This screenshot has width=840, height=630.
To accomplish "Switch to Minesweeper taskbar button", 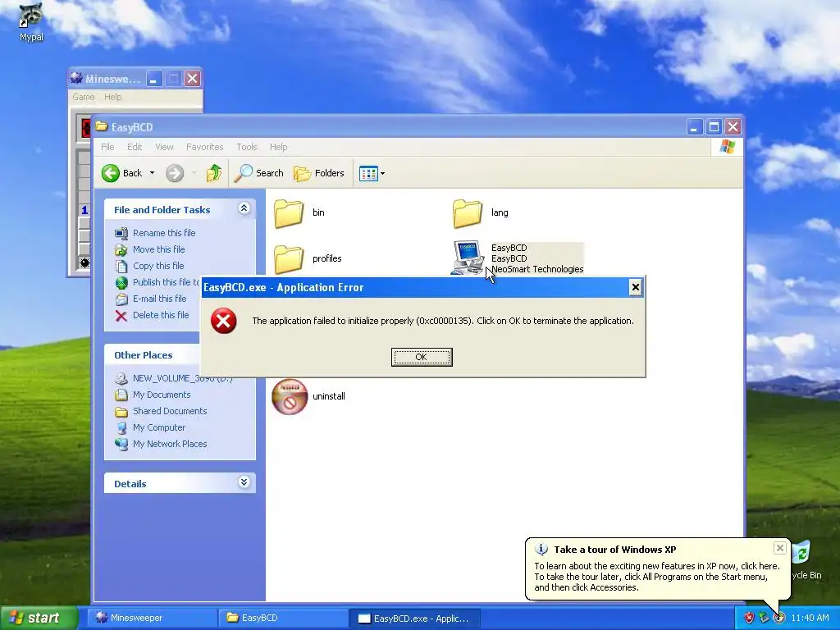I will point(152,618).
